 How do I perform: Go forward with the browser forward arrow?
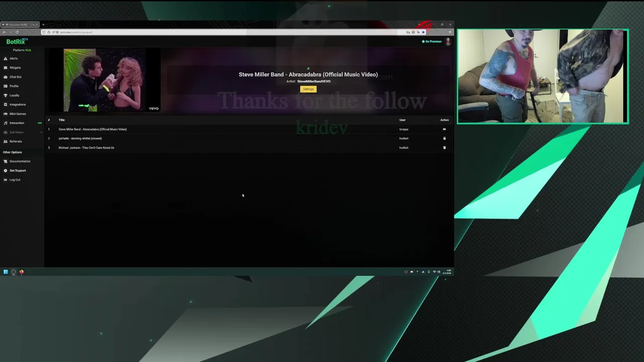(x=10, y=32)
